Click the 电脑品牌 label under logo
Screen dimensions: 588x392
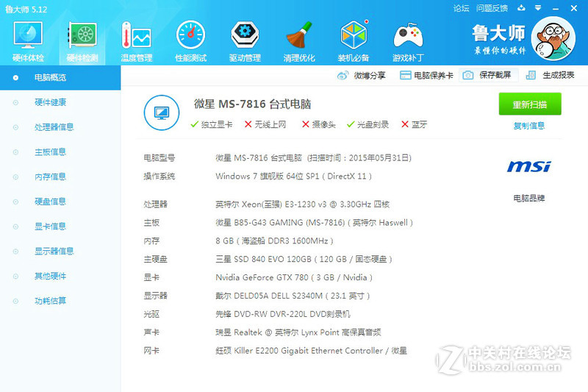pyautogui.click(x=529, y=198)
